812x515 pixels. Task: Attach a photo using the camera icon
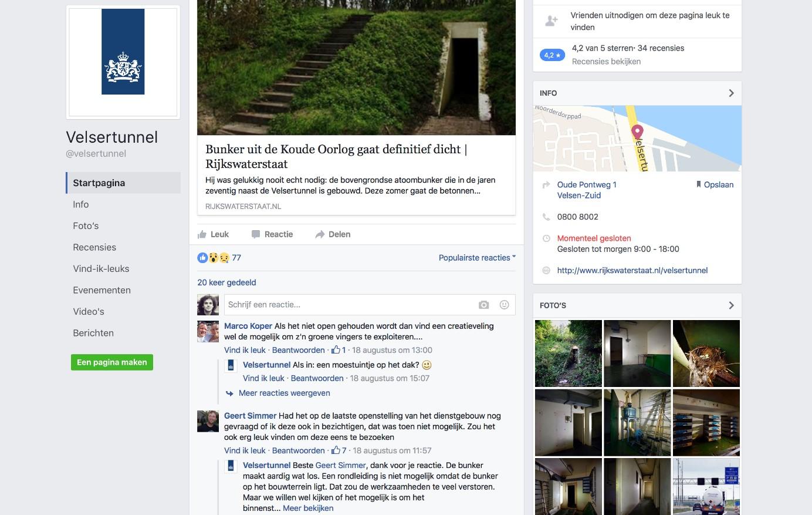pyautogui.click(x=483, y=305)
